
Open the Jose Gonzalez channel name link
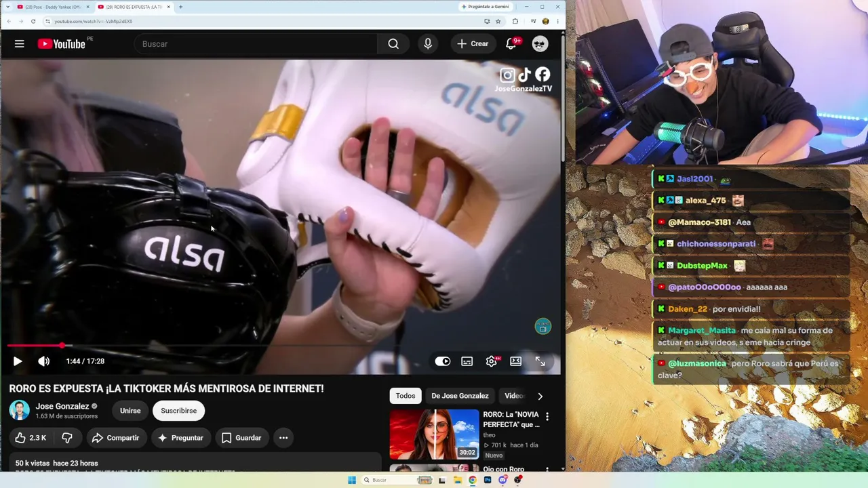pyautogui.click(x=62, y=406)
